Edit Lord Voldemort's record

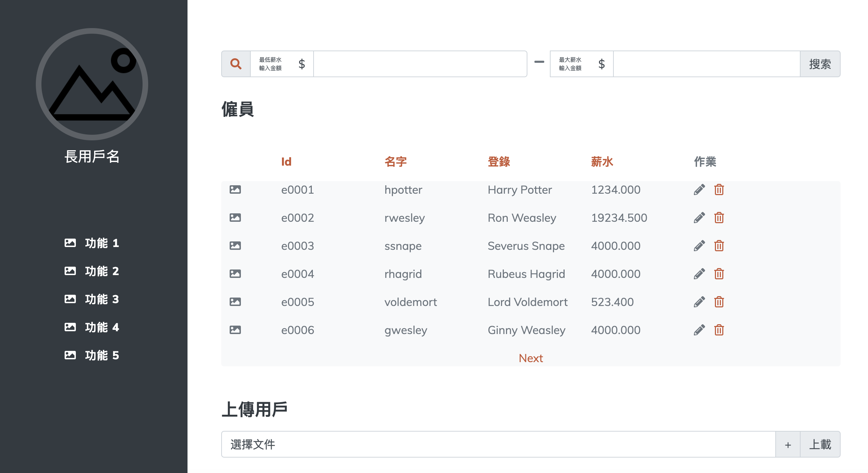pos(699,302)
